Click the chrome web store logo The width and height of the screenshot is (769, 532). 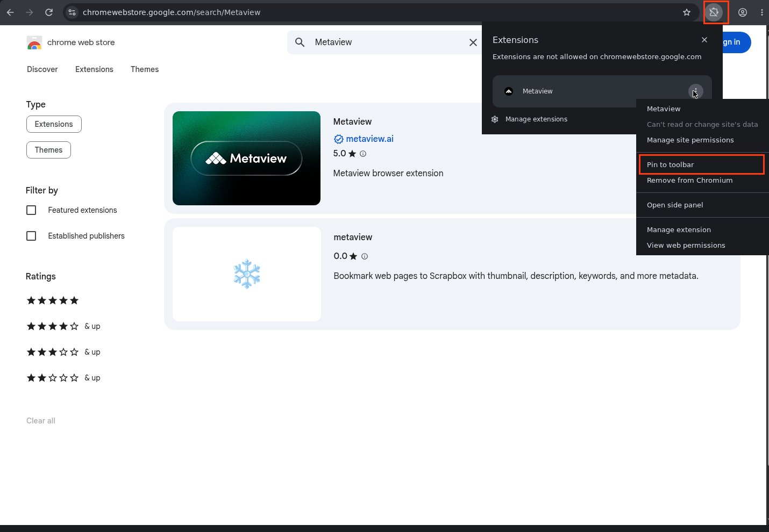pyautogui.click(x=70, y=42)
